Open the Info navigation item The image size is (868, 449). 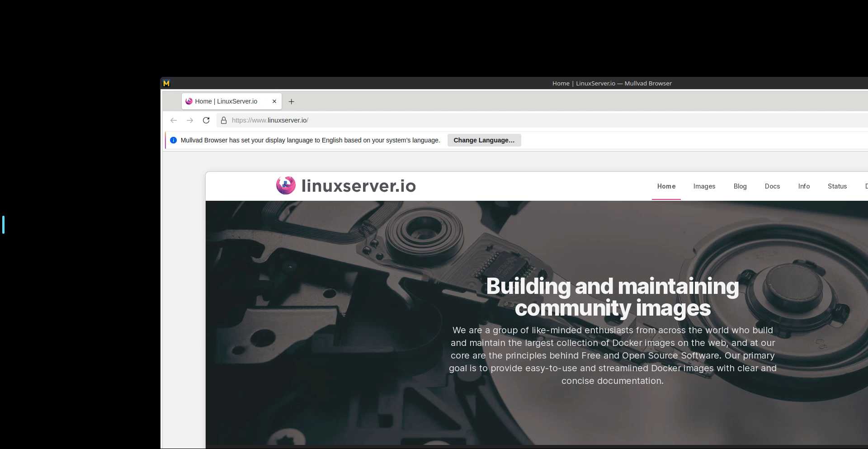point(804,186)
